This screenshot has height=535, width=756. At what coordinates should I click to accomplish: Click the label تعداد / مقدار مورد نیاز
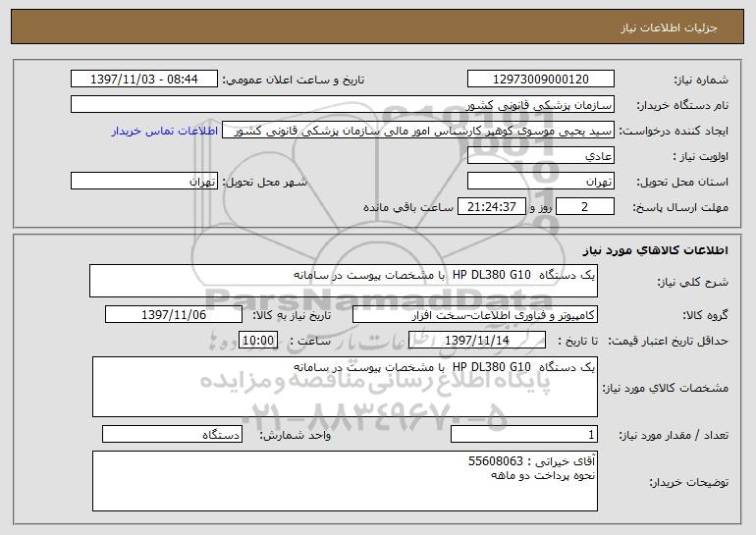coord(674,435)
